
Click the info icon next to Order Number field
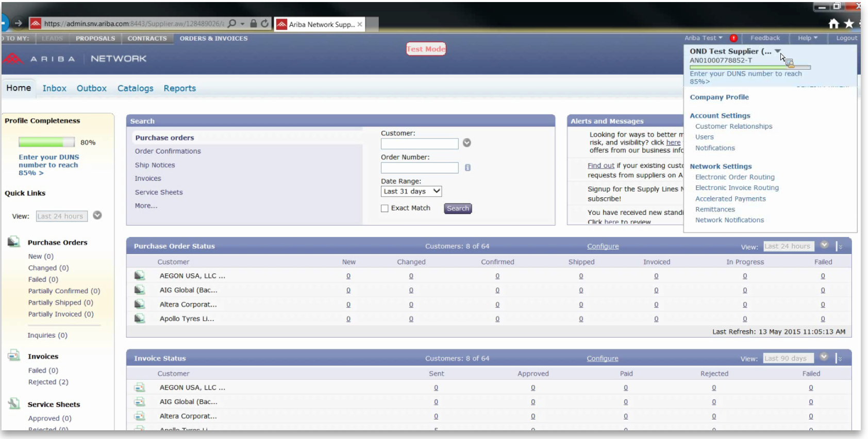point(468,167)
